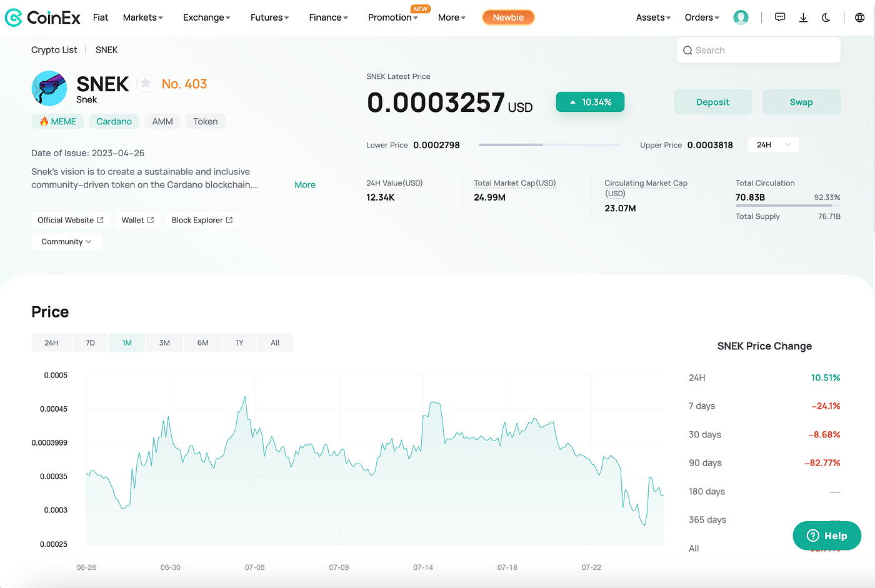Switch chart to 7D tab

point(90,342)
